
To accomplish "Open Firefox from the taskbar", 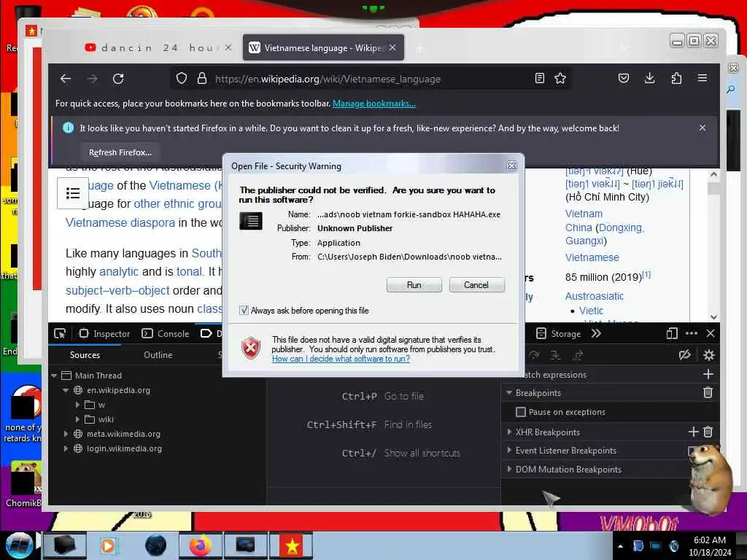I will click(x=200, y=545).
